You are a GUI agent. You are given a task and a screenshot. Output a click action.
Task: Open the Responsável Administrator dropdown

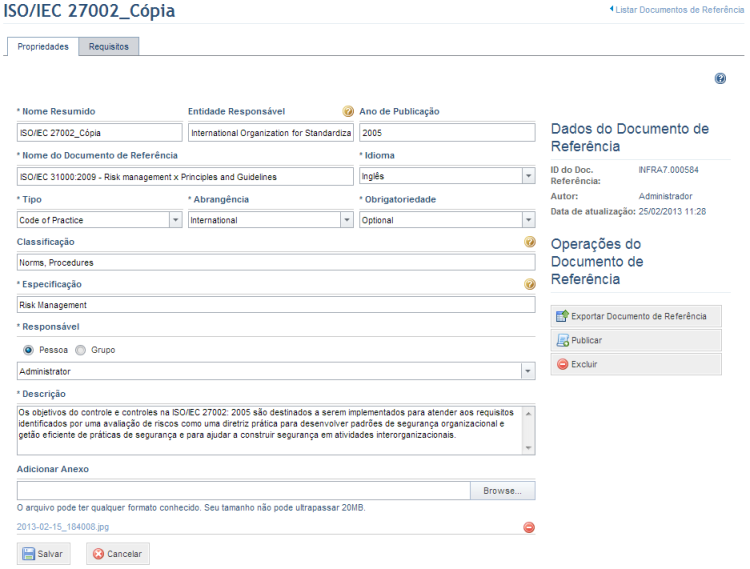(528, 371)
